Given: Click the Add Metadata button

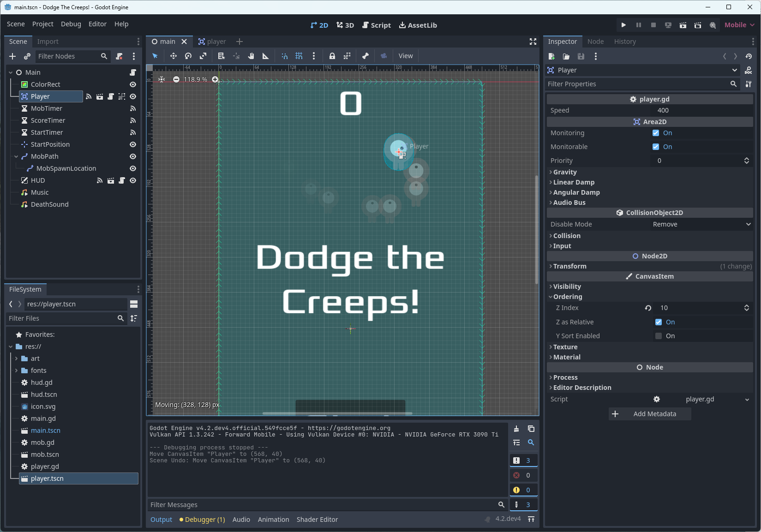Looking at the screenshot, I should (649, 414).
